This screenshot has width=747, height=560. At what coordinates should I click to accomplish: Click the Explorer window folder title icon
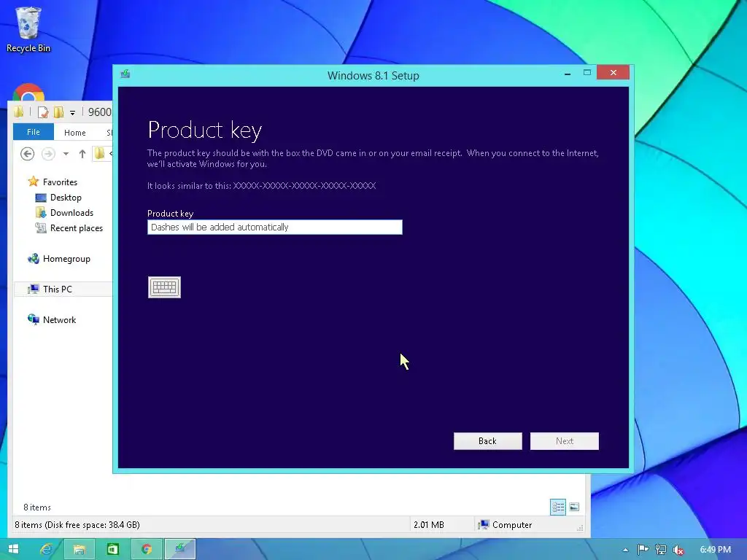(19, 112)
